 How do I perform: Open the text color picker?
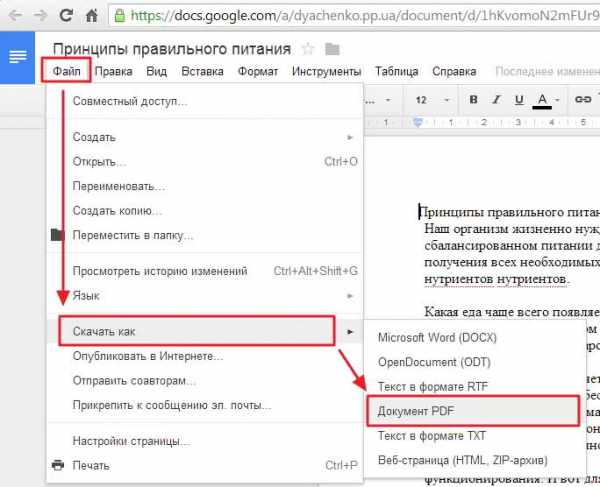point(546,101)
